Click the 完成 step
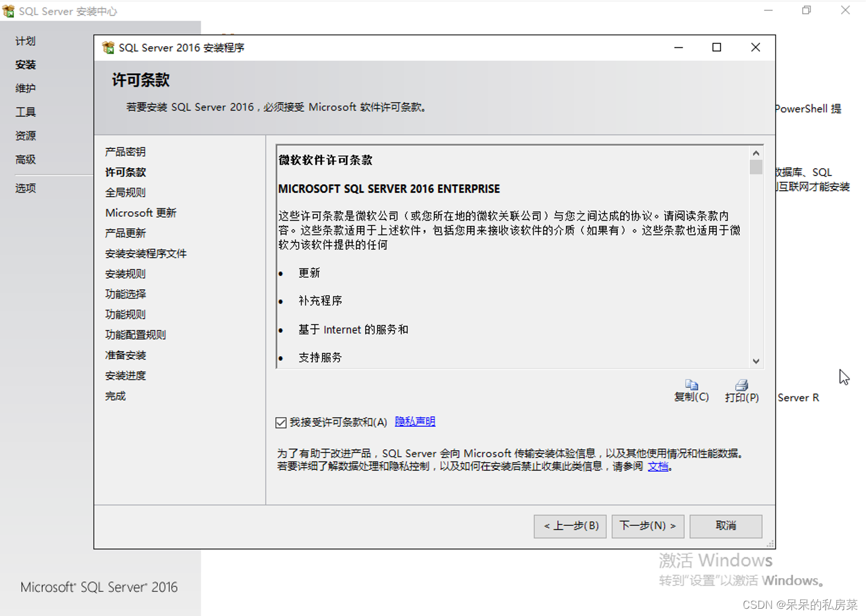Screen dimensions: 867x616 click(x=115, y=396)
